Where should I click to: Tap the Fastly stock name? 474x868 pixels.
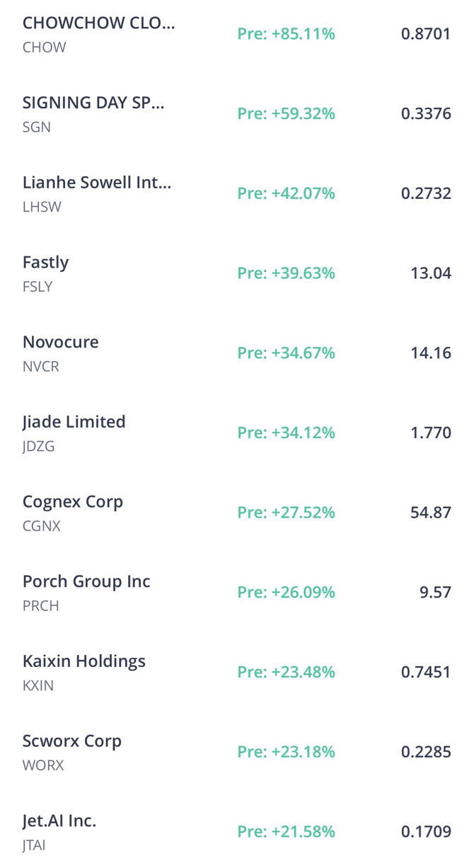[x=46, y=263]
